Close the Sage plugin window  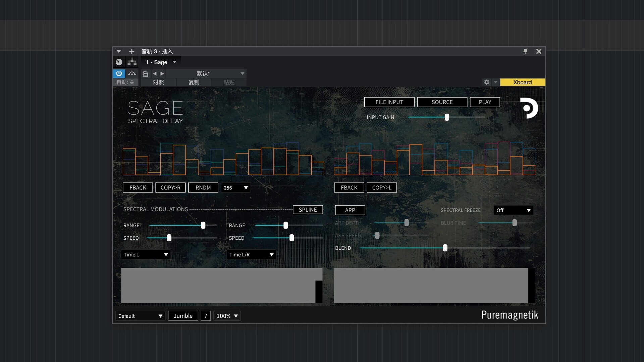point(539,51)
